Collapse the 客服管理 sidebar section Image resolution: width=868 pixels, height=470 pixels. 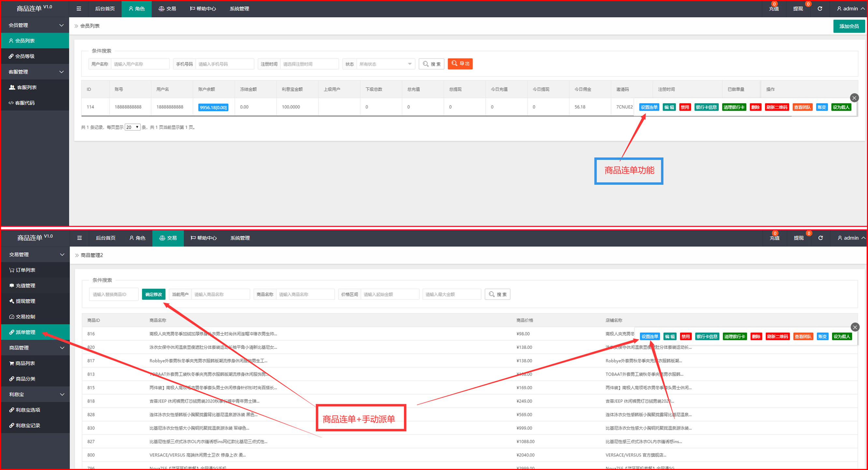(35, 72)
